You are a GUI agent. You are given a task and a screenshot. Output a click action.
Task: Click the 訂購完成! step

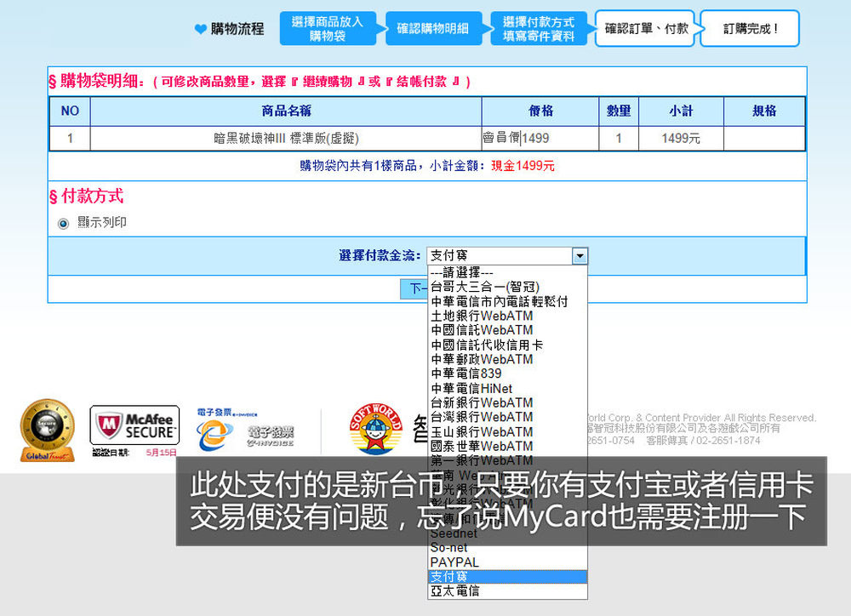(x=751, y=29)
